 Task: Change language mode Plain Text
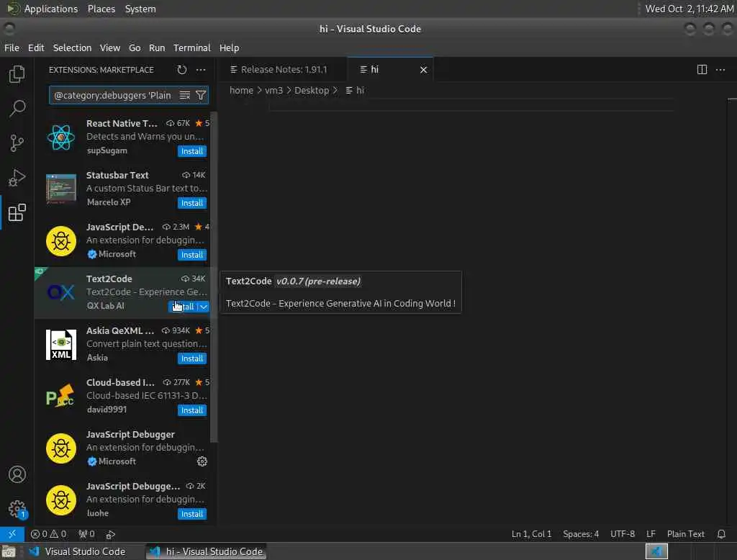click(x=685, y=534)
